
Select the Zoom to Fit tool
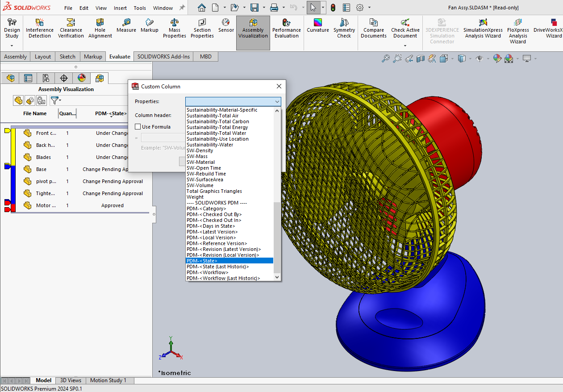[386, 58]
